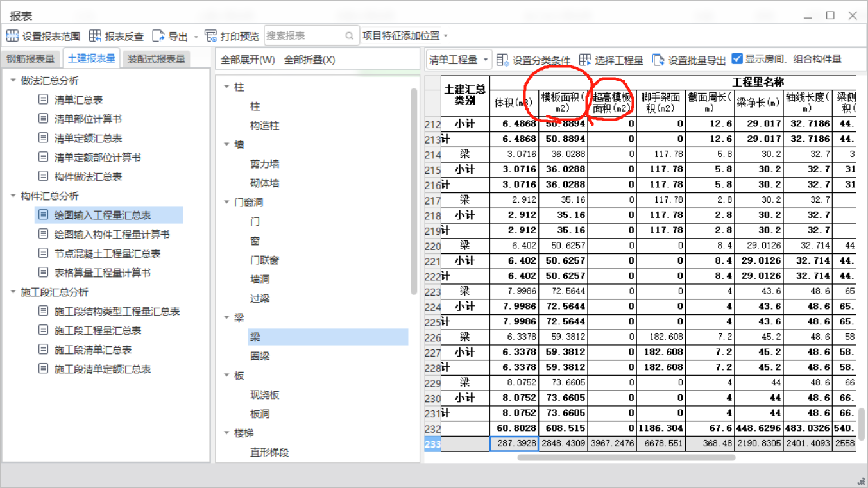The width and height of the screenshot is (868, 488).
Task: Click the component list vertical scrollbar
Action: pyautogui.click(x=414, y=191)
